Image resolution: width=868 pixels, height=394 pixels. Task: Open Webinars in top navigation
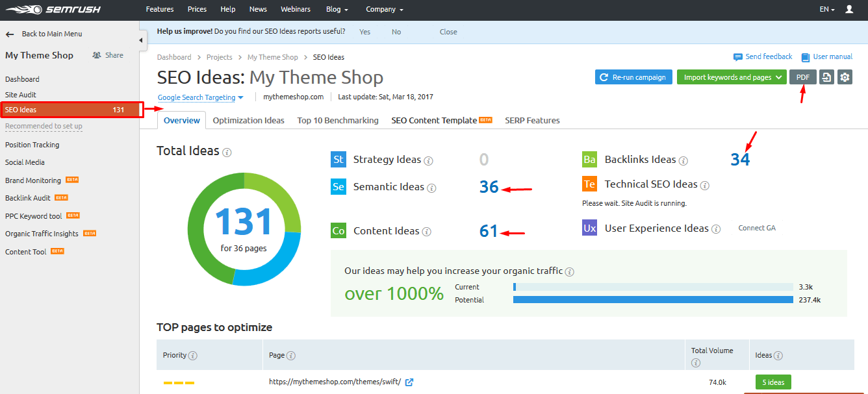[x=296, y=10]
